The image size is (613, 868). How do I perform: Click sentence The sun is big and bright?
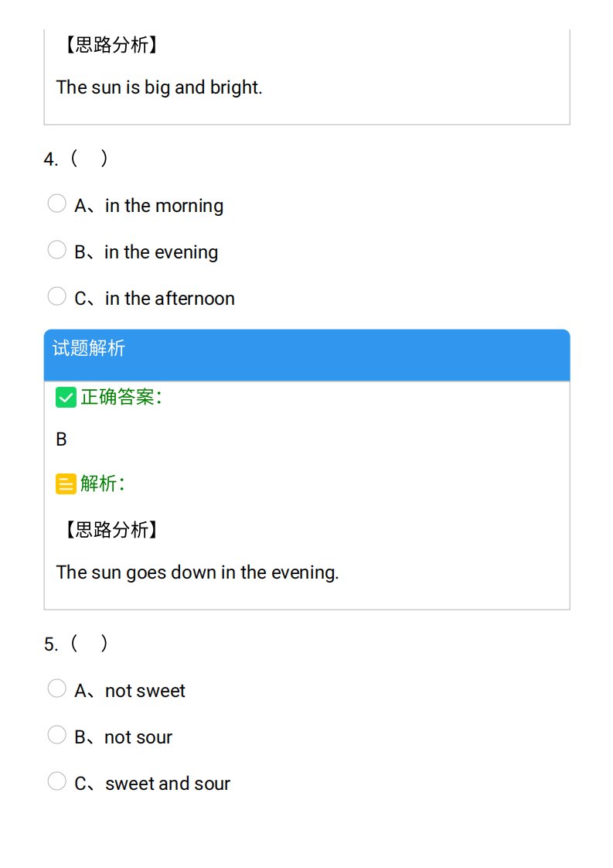(x=159, y=87)
